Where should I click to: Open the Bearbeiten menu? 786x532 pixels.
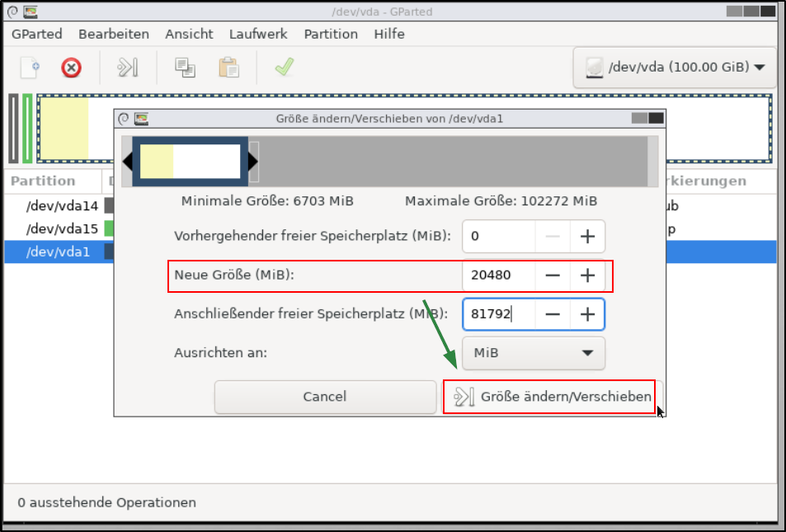[113, 34]
